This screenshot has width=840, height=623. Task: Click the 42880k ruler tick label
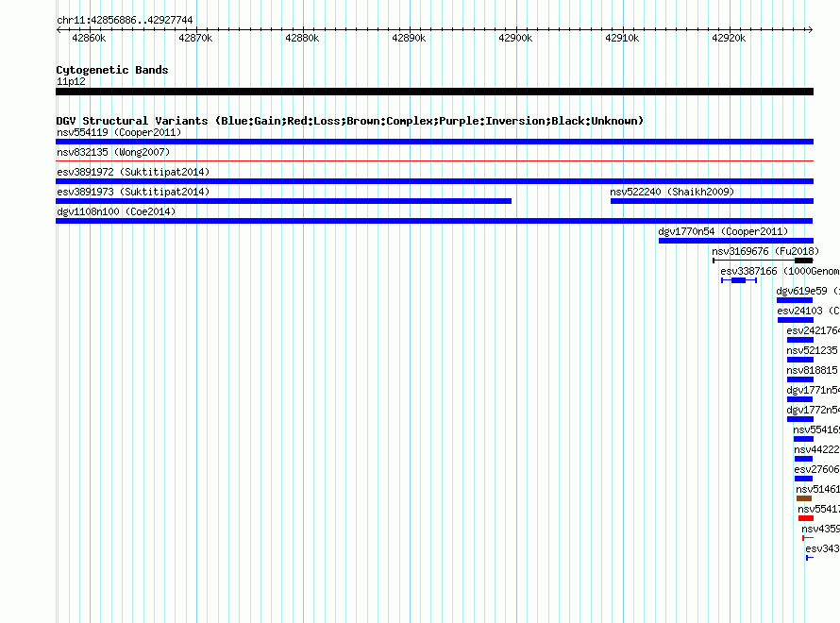(x=302, y=38)
